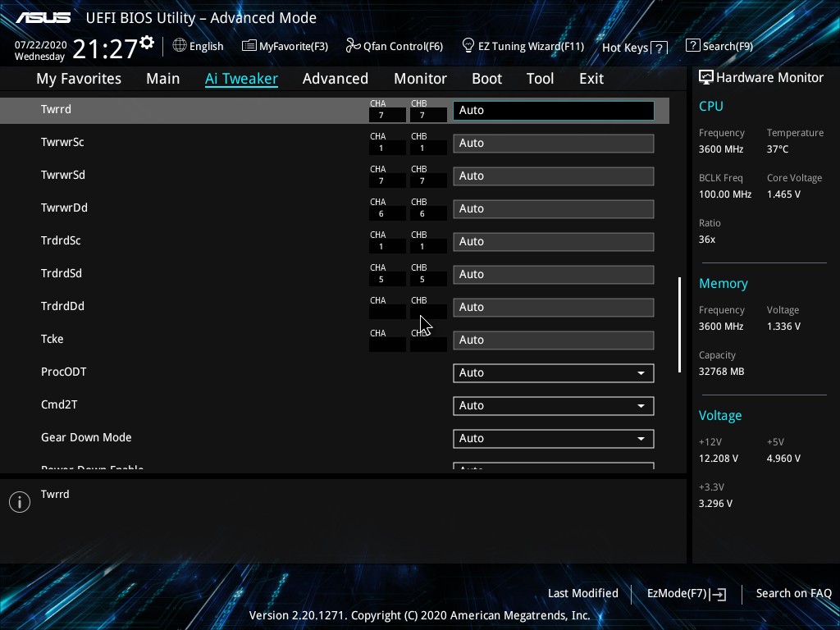Image resolution: width=840 pixels, height=630 pixels.
Task: Switch to the Advanced tab
Action: 335,79
